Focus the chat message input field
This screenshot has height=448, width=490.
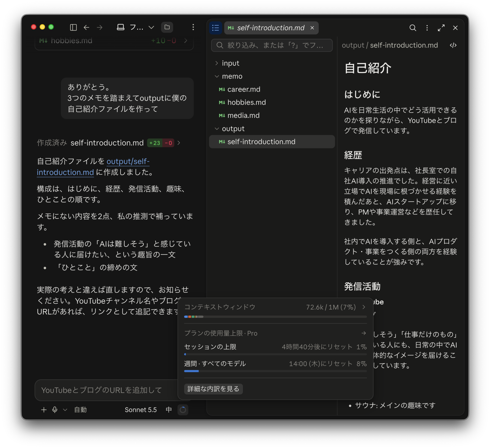pyautogui.click(x=106, y=390)
